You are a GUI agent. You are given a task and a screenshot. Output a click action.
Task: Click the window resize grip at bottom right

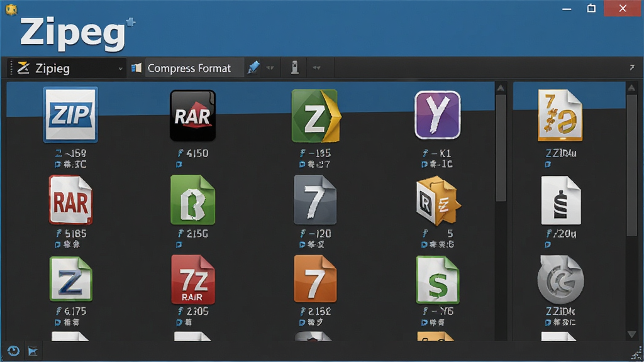click(637, 353)
